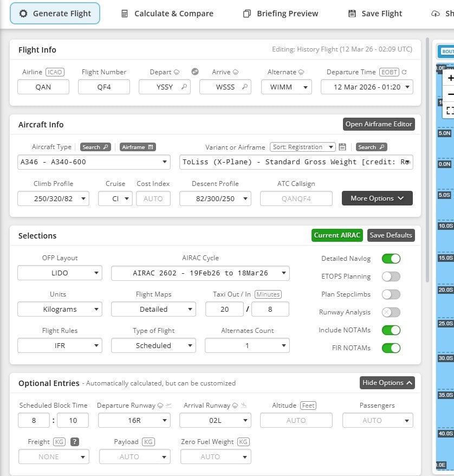Click the weather cloud icon next to Depart

pos(177,72)
